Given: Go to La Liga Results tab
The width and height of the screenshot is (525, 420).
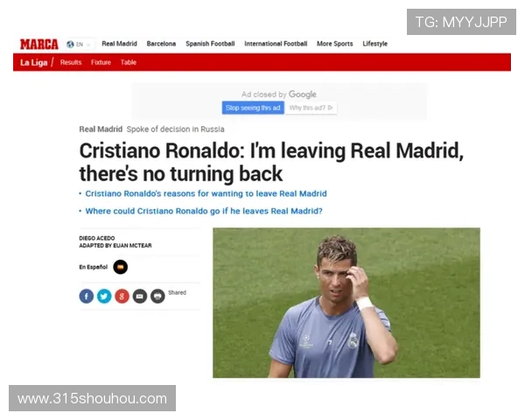Looking at the screenshot, I should (x=71, y=62).
